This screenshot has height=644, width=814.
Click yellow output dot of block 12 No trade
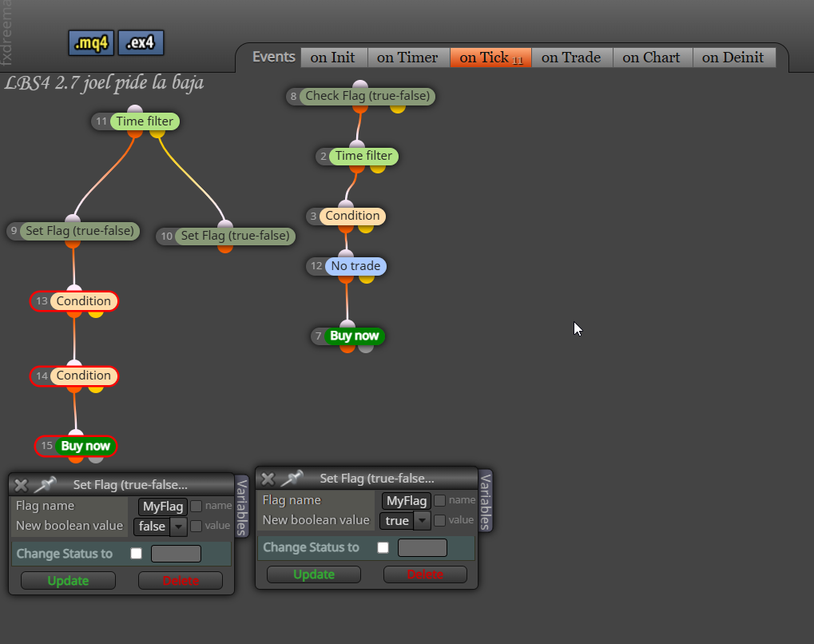point(367,278)
